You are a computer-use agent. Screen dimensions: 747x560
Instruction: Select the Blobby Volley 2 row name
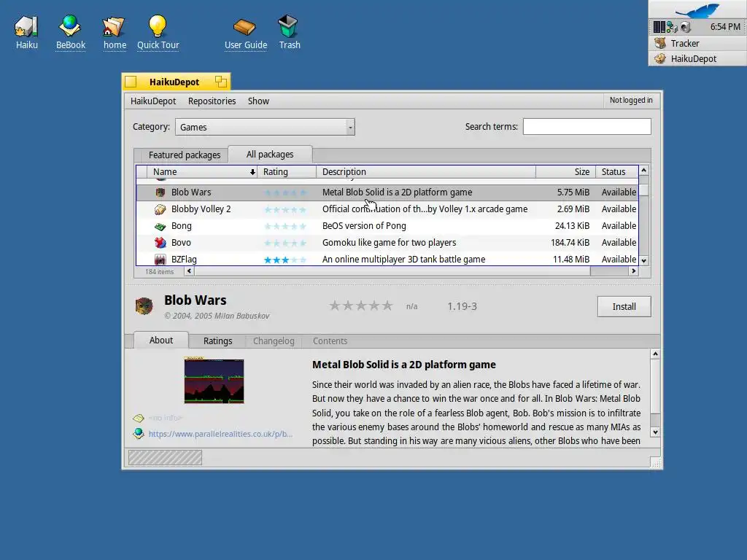(x=201, y=209)
